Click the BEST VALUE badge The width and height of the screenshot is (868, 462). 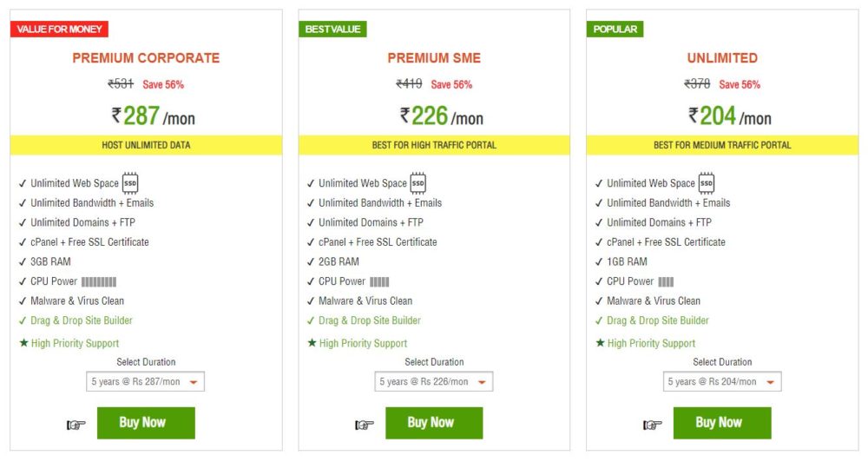pyautogui.click(x=332, y=30)
